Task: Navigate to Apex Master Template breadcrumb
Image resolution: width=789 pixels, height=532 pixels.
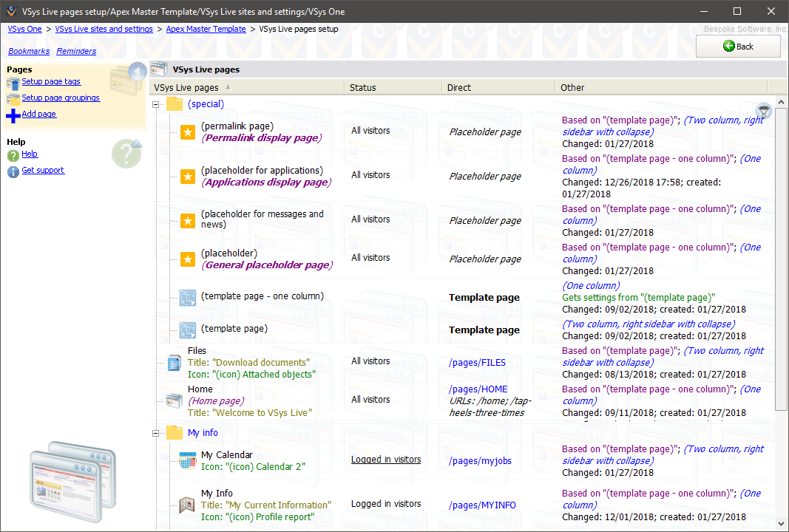Action: click(x=206, y=30)
